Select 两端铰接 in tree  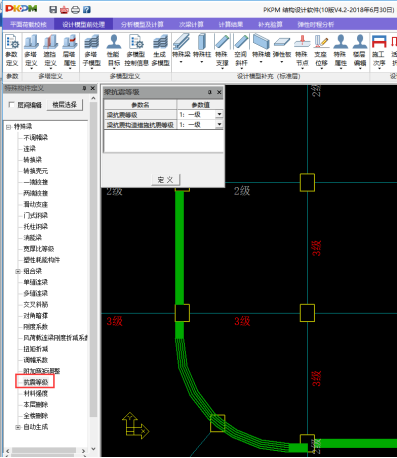coord(36,193)
